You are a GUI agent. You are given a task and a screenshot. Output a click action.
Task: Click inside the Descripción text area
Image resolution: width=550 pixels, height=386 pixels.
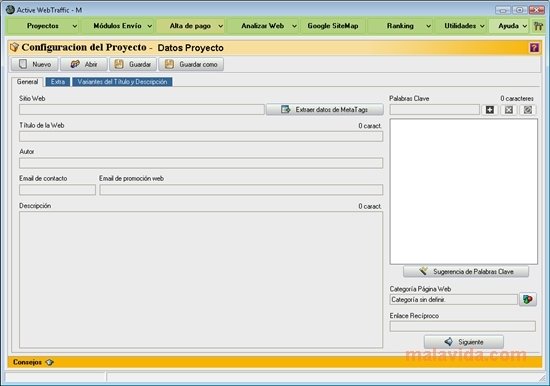[201, 280]
